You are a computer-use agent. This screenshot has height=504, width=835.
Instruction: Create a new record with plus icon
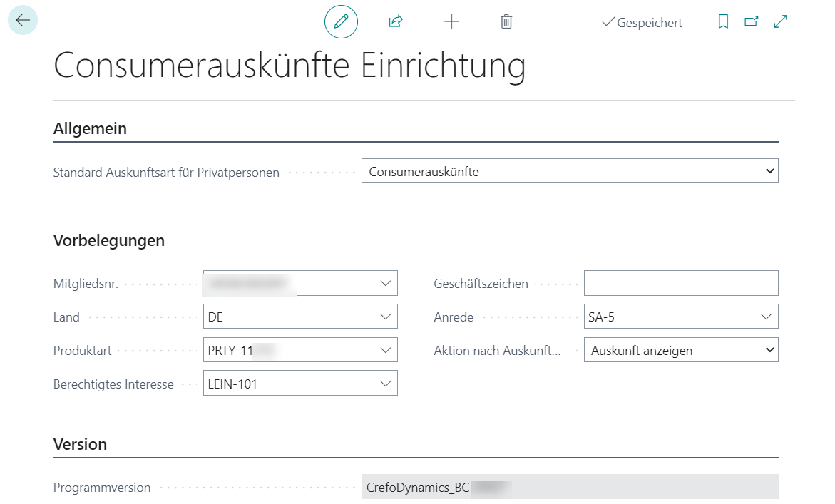point(451,21)
